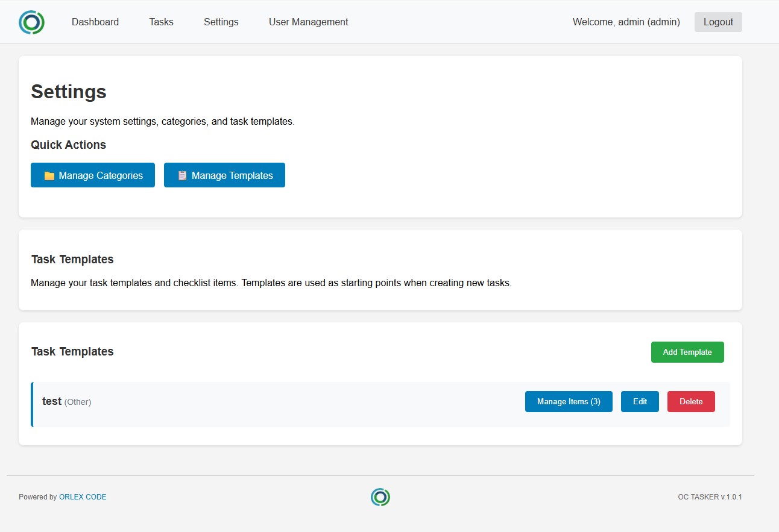Viewport: 779px width, 532px height.
Task: Click the OC TASKER v.1.0.1 version label
Action: (x=710, y=497)
